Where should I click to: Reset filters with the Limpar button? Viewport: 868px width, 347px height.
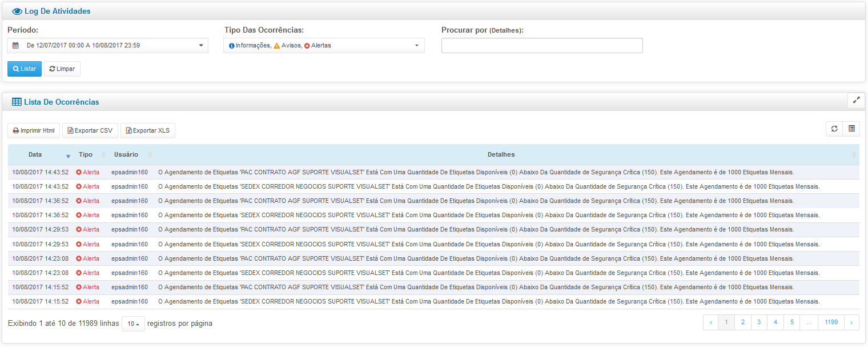(x=62, y=69)
